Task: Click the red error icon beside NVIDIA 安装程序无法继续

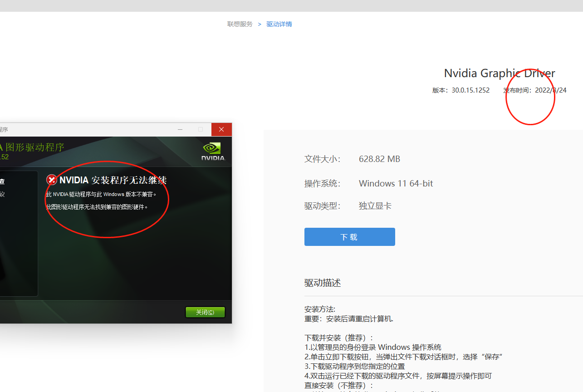Action: point(52,180)
